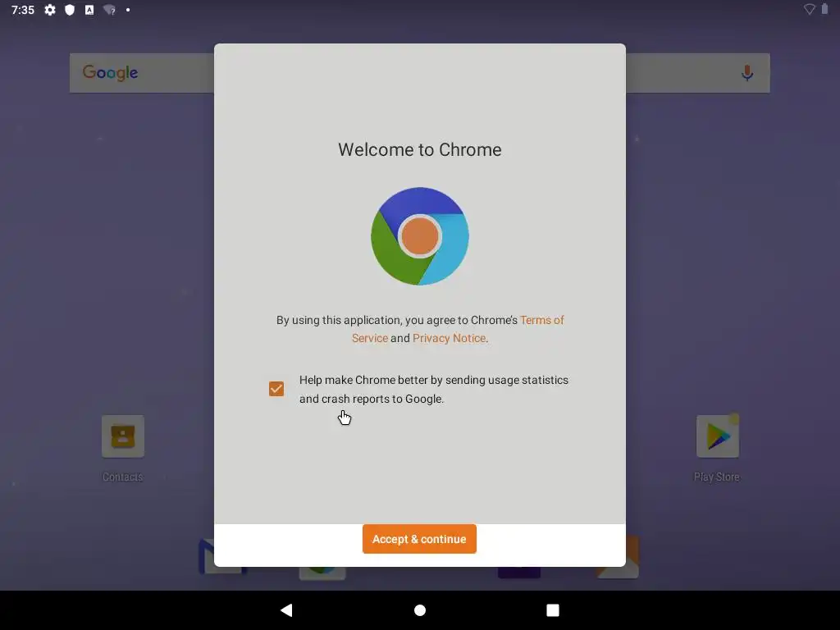Tap the Google search bar logo
The image size is (840, 630).
[x=111, y=73]
